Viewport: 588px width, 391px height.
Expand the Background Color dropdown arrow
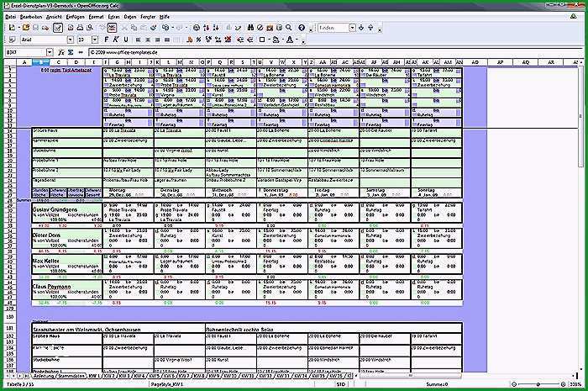(282, 40)
